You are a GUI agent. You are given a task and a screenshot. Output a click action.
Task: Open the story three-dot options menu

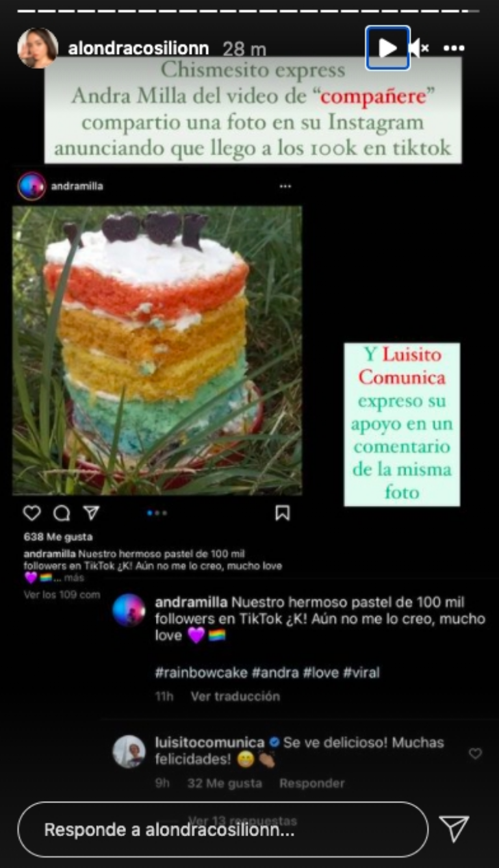point(454,48)
